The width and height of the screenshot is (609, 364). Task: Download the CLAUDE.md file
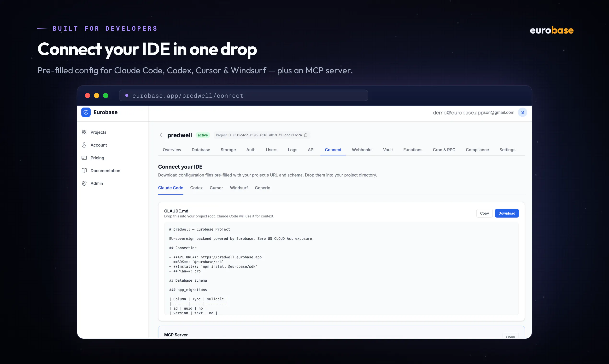coord(507,213)
